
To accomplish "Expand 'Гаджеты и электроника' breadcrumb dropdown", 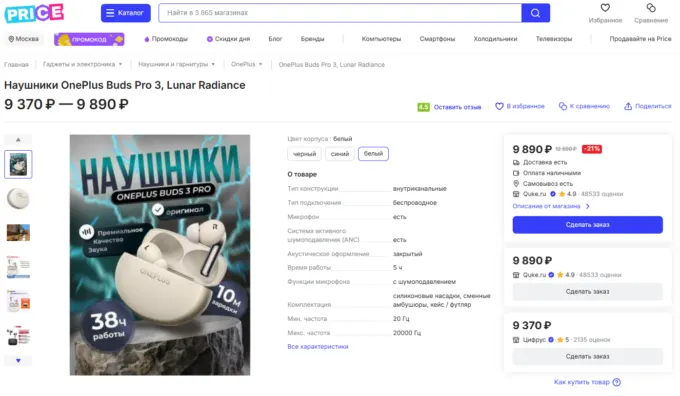I will click(x=120, y=64).
